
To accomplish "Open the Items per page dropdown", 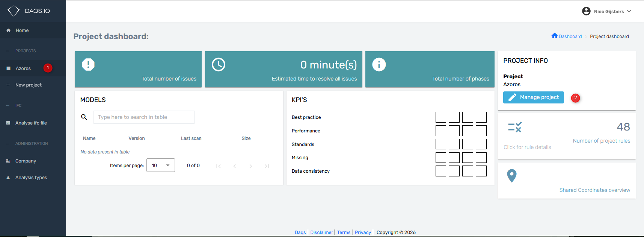I will click(161, 166).
